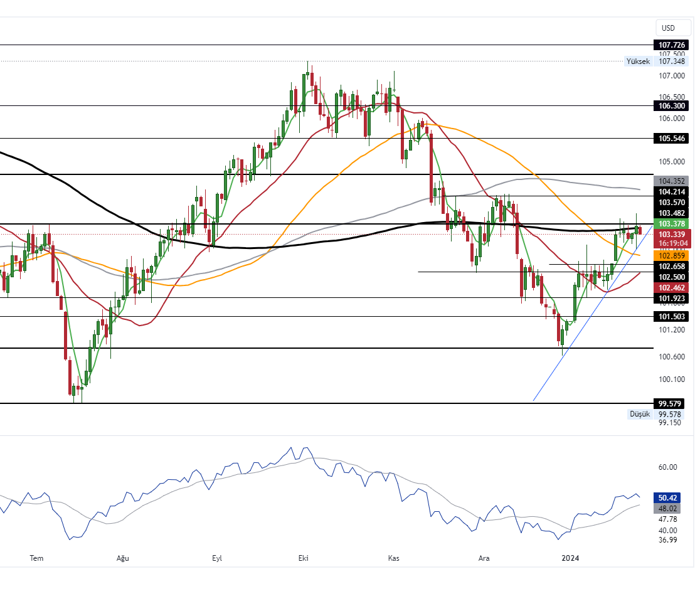This screenshot has width=700, height=589.
Task: Select the orange 102.859 moving average label
Action: 670,256
